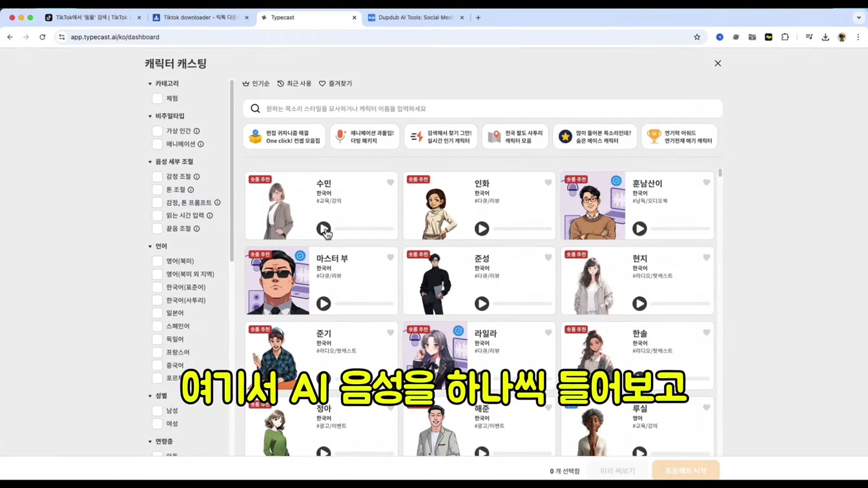The height and width of the screenshot is (488, 868).
Task: Play the 훈남산이 voice sample
Action: 639,229
